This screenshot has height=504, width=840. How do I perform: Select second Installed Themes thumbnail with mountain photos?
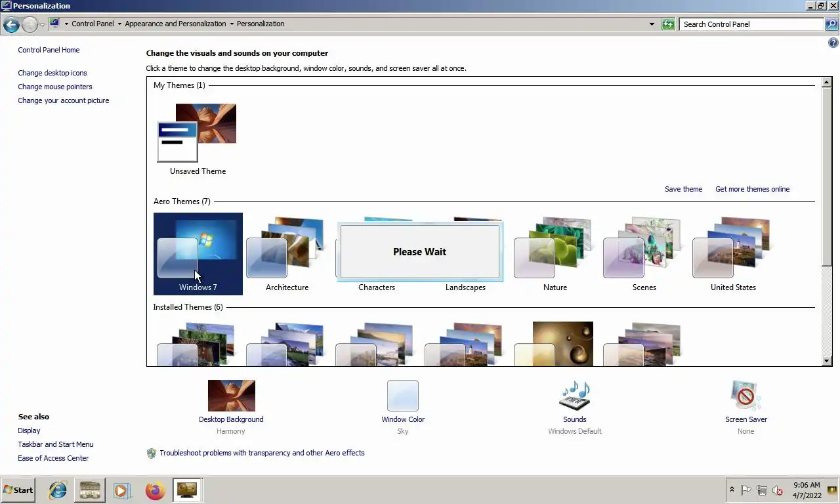[287, 343]
